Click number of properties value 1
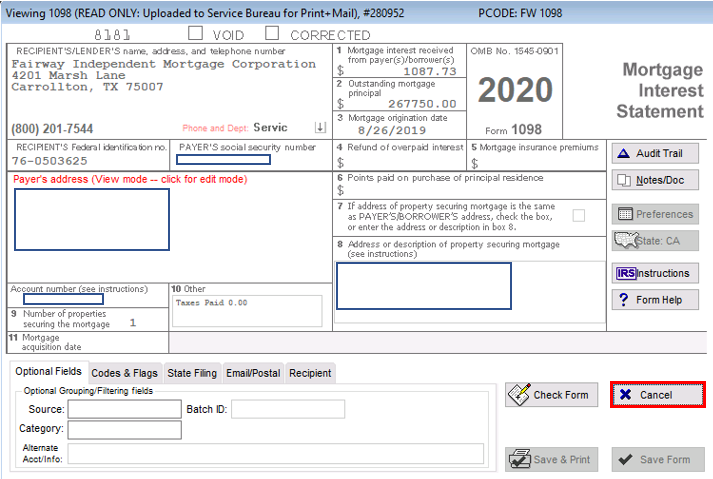The height and width of the screenshot is (479, 713). tap(133, 323)
